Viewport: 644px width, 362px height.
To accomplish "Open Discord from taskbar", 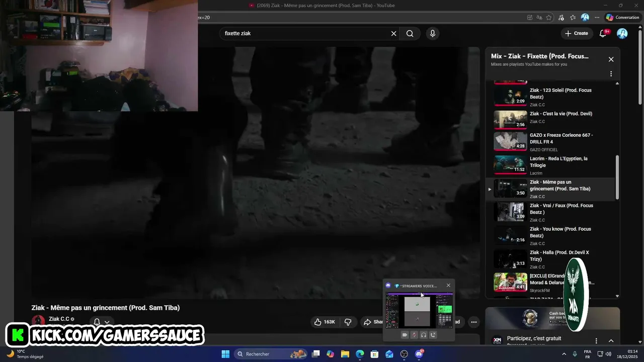I will (419, 354).
